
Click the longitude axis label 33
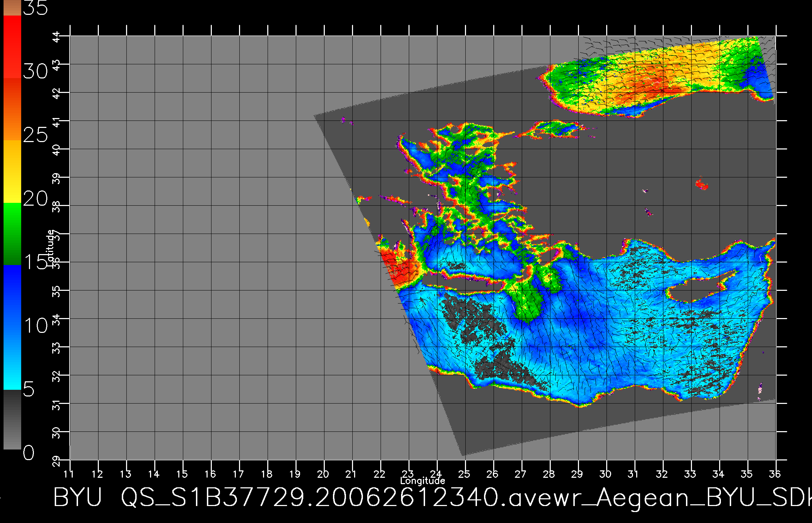[690, 474]
